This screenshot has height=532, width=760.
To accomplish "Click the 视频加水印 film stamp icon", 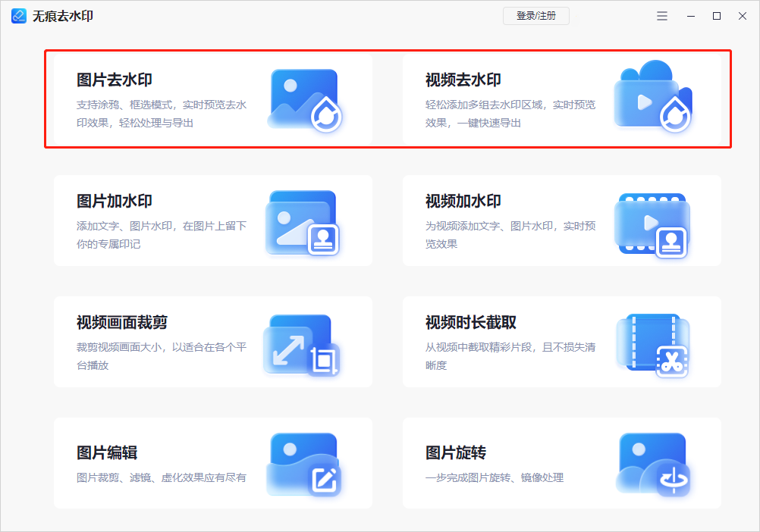I will click(x=652, y=226).
